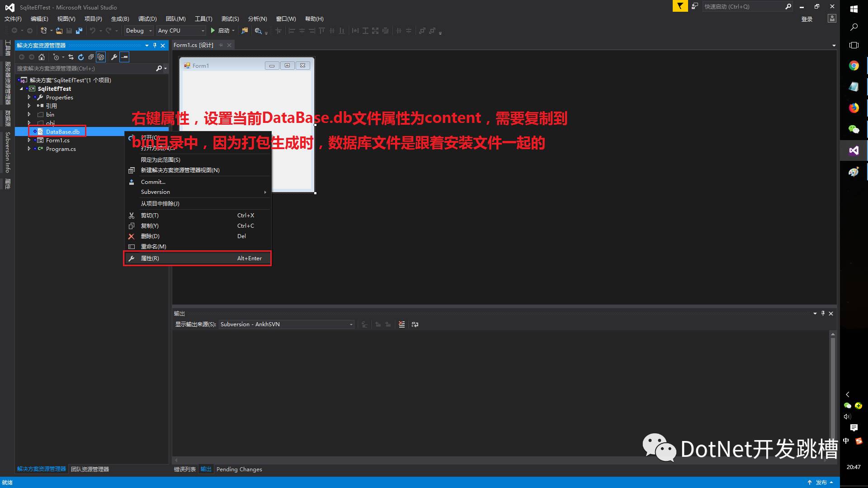868x488 pixels.
Task: Expand the Properties node in the tree
Action: coord(29,97)
